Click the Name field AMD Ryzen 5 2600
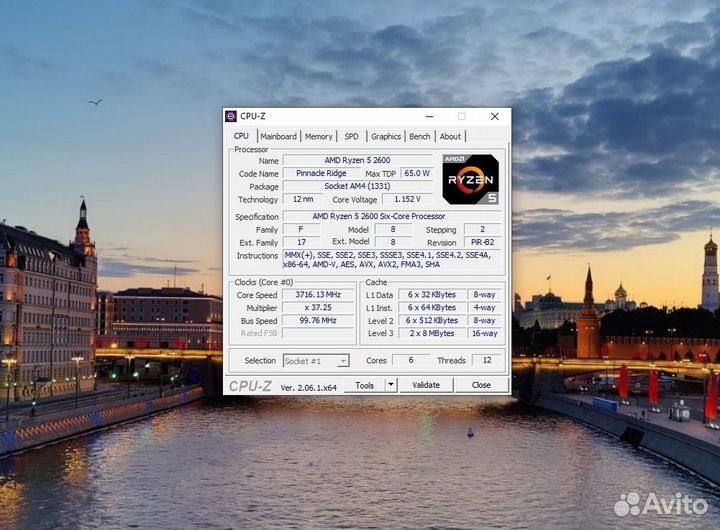The image size is (720, 530). (x=358, y=160)
